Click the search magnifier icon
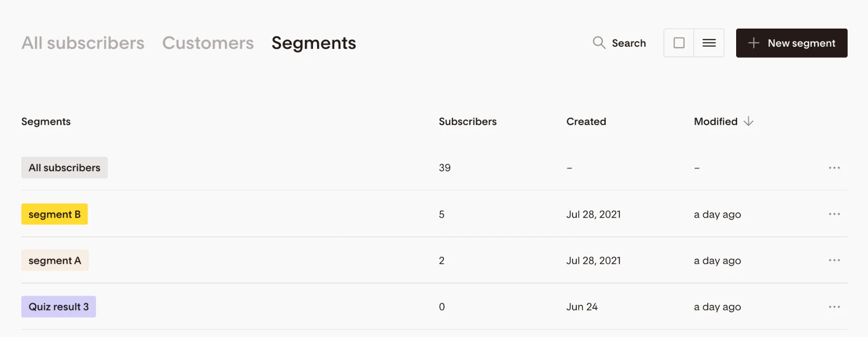The image size is (868, 337). [599, 43]
